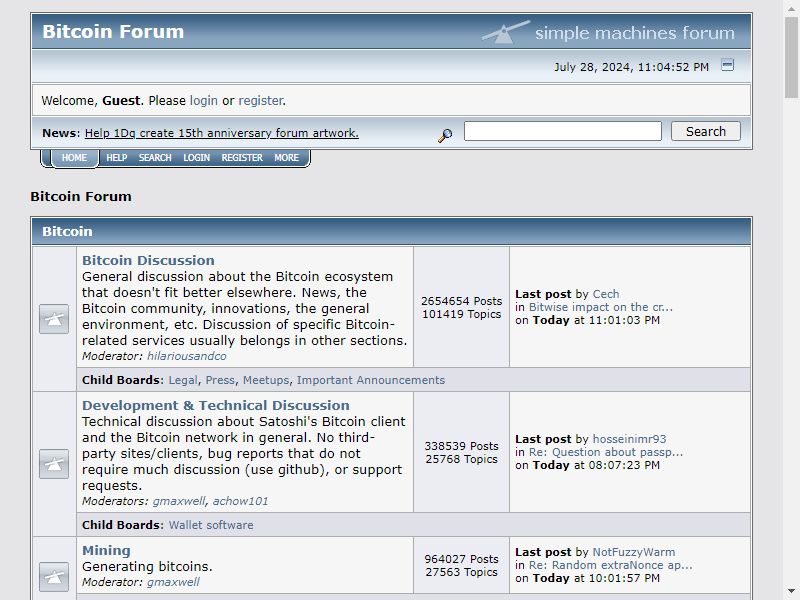
Task: Open the Wallet software child board
Action: 211,525
